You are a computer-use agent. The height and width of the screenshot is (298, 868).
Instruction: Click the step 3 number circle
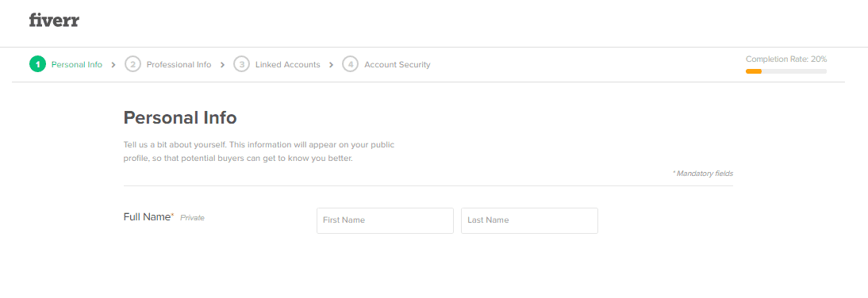tap(241, 65)
